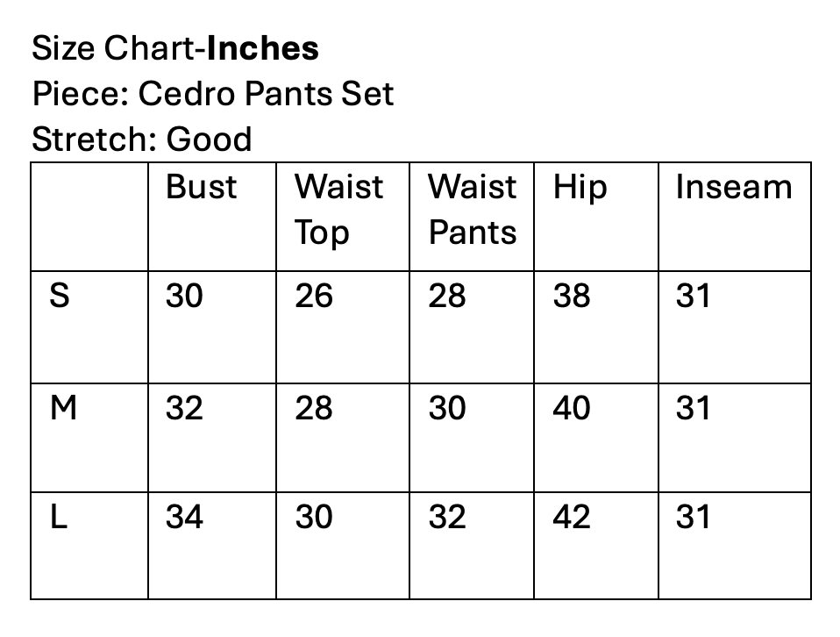Click the Waist Pants value for size M

click(447, 408)
